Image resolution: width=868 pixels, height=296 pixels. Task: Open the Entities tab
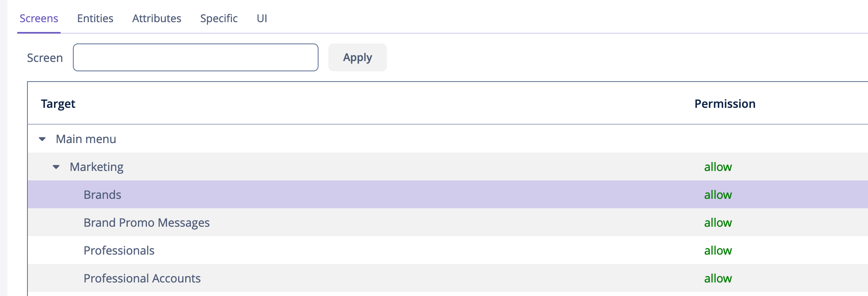[95, 18]
